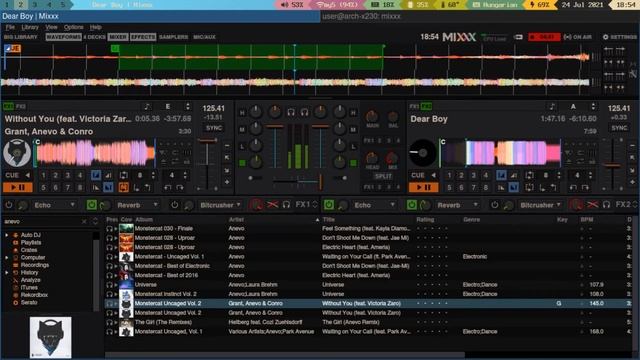Click SPLIT headphone button in mixer

[382, 176]
